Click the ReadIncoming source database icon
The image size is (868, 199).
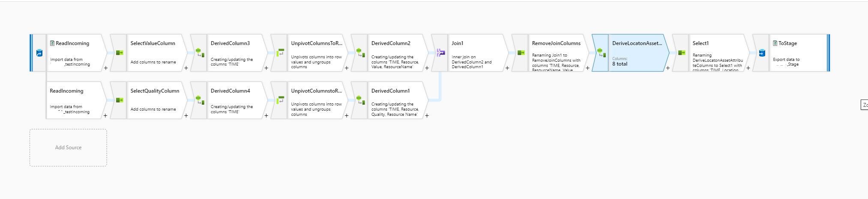39,53
